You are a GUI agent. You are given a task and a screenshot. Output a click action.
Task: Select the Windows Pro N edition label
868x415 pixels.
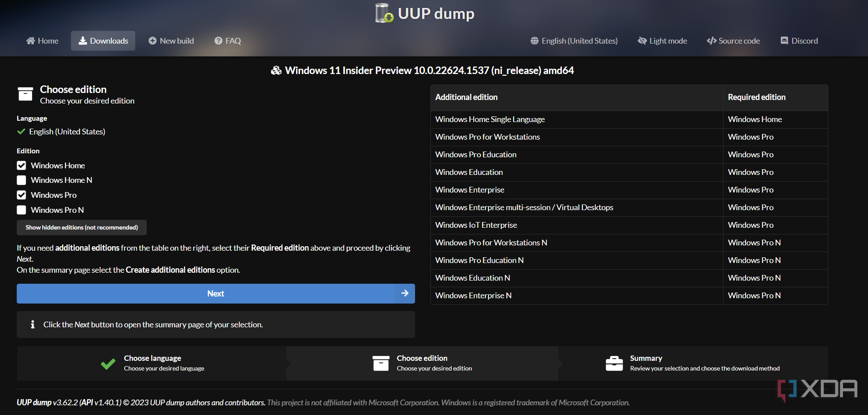click(x=57, y=210)
